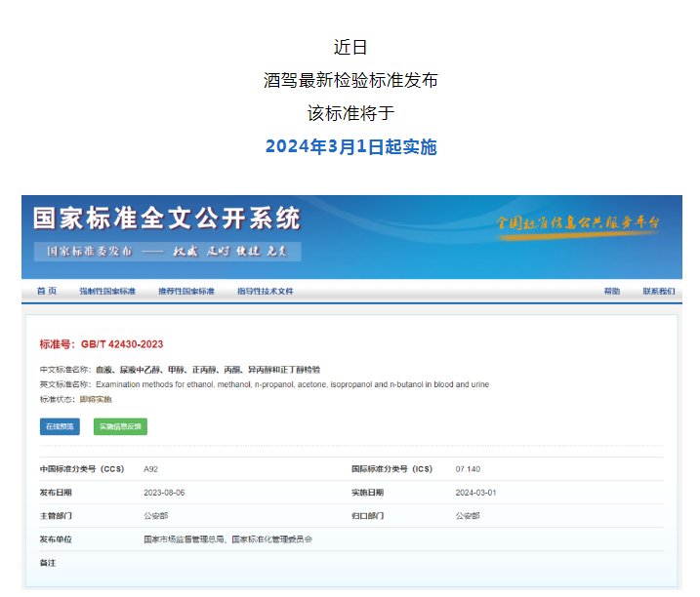Click the 联系我们 link
Screen dimensions: 700x597
pos(658,292)
